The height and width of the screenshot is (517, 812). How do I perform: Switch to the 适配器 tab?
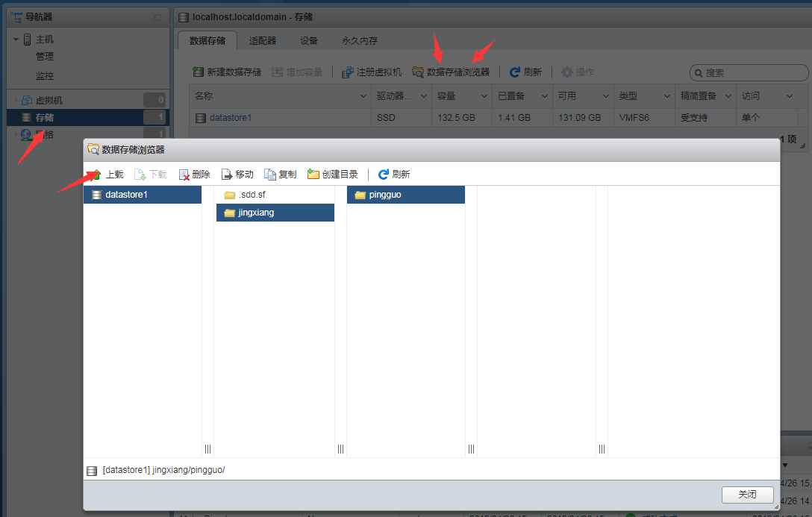[x=263, y=40]
